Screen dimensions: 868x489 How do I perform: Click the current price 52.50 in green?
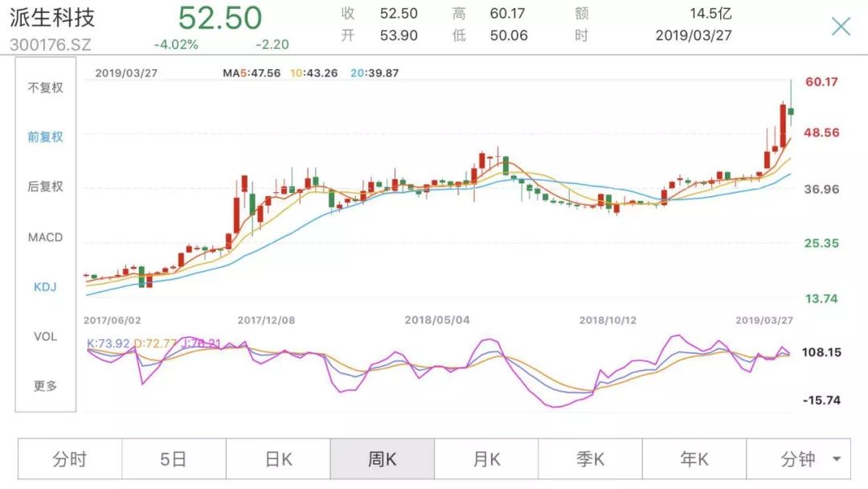pos(219,18)
